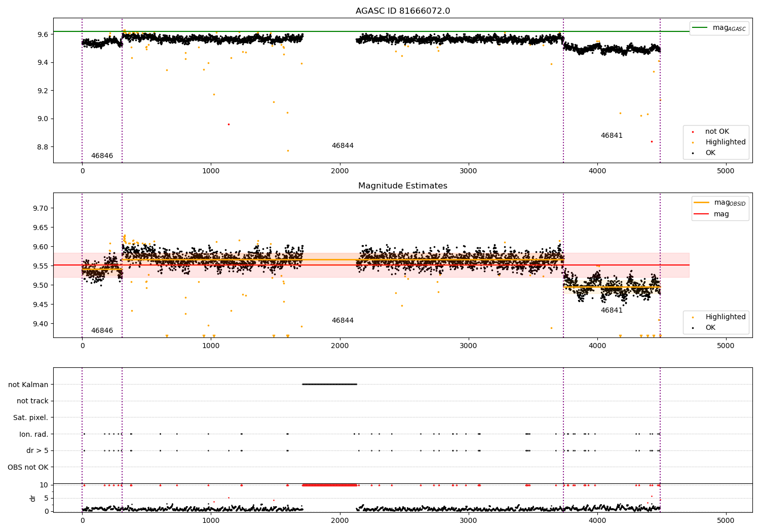Click the 8.8 tick on the top plot
The image size is (760, 532).
pyautogui.click(x=43, y=147)
